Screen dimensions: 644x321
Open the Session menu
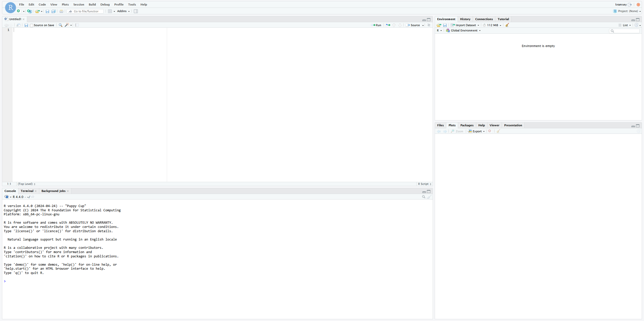79,5
